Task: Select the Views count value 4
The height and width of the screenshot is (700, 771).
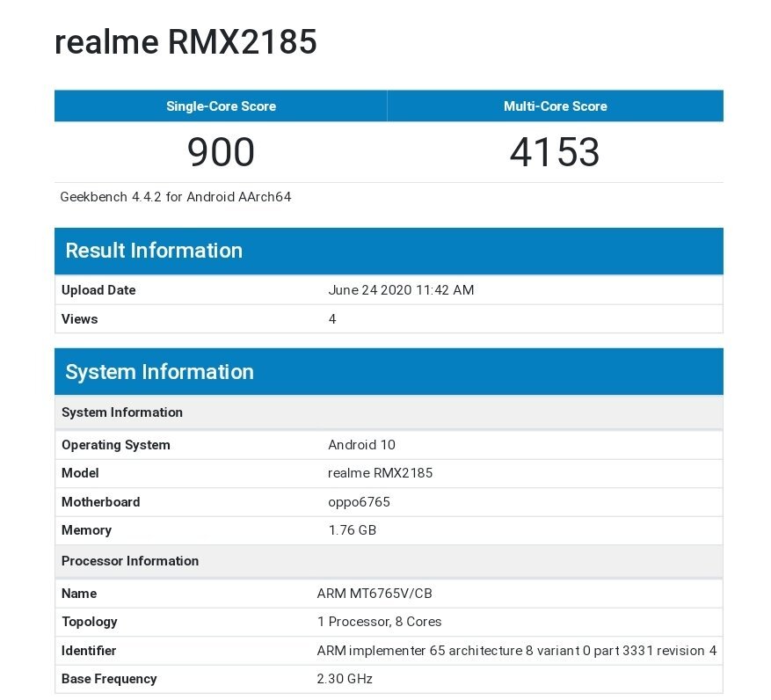Action: tap(332, 318)
